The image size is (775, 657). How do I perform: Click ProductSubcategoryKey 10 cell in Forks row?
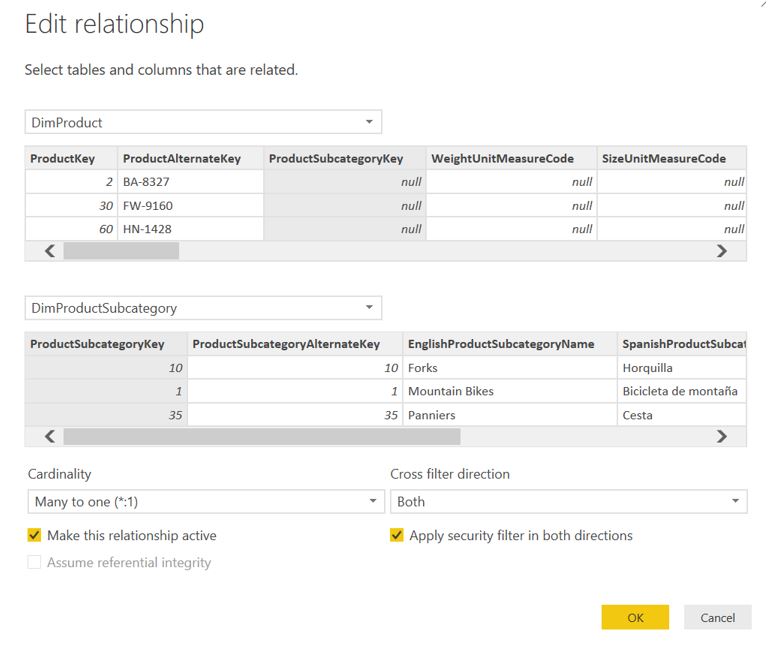(106, 368)
